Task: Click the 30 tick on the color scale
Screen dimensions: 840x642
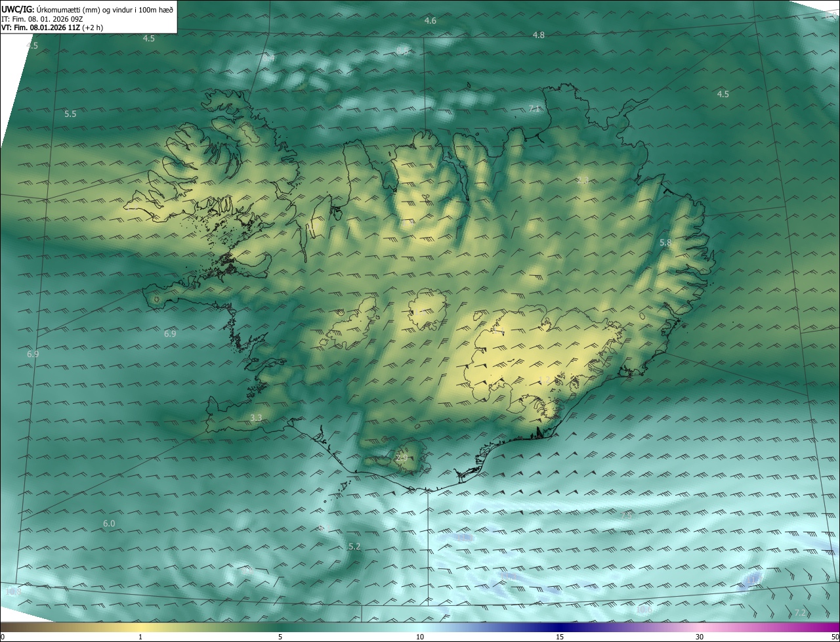Action: 700,637
